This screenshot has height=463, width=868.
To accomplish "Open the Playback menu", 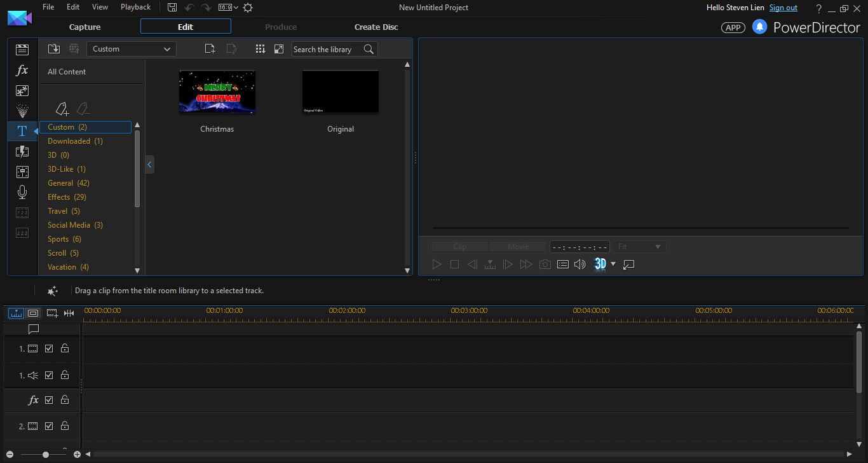I will pos(135,7).
